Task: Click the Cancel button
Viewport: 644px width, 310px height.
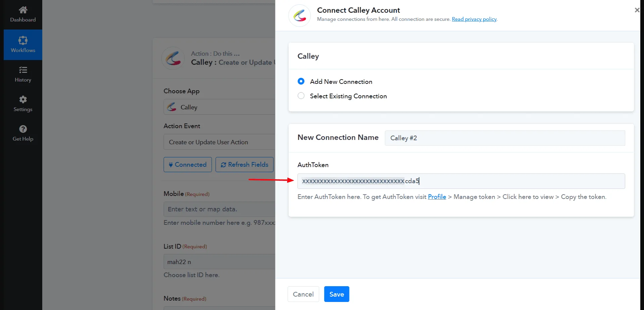Action: pos(303,294)
